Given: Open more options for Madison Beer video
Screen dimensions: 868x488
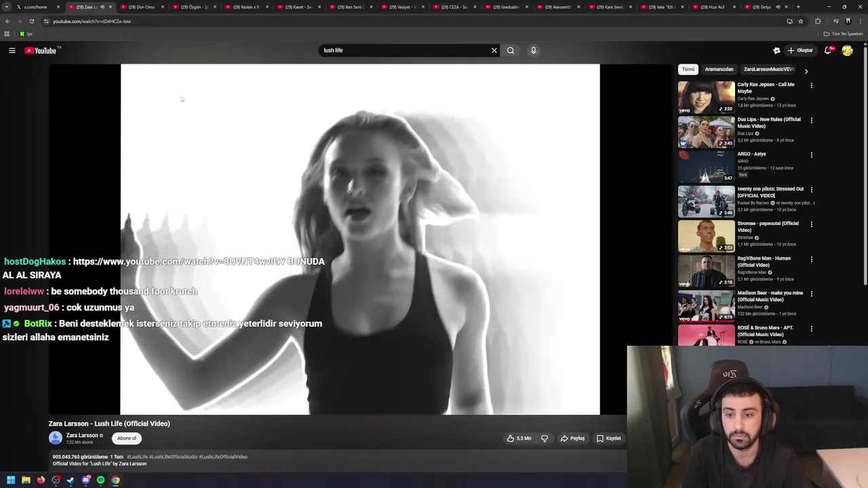Looking at the screenshot, I should (811, 293).
